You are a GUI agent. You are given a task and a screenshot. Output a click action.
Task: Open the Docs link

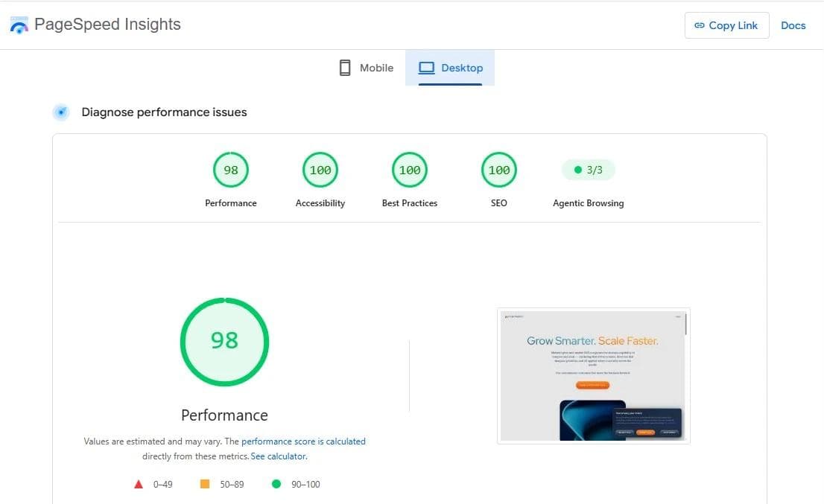pyautogui.click(x=793, y=25)
